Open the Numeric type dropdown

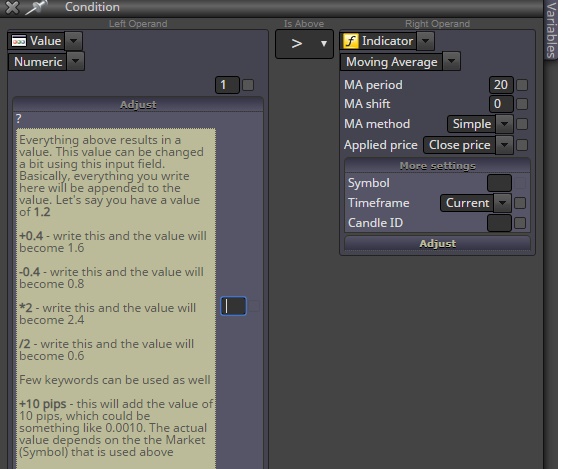pyautogui.click(x=75, y=61)
